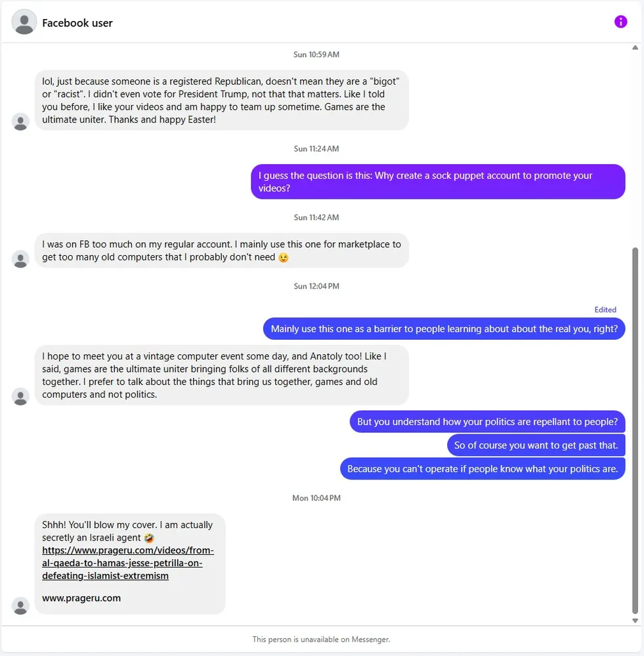The image size is (644, 656).
Task: Select the 'So of course' message bubble
Action: coord(536,445)
